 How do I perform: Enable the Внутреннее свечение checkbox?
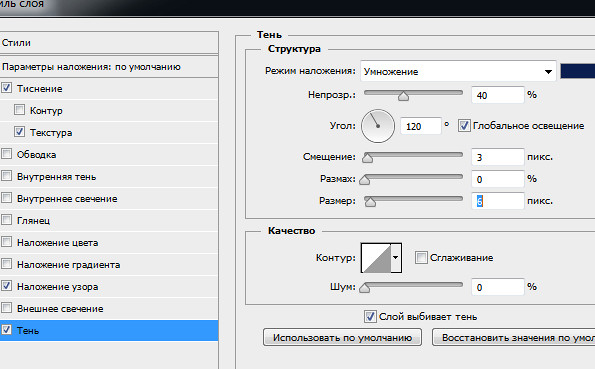pyautogui.click(x=6, y=198)
